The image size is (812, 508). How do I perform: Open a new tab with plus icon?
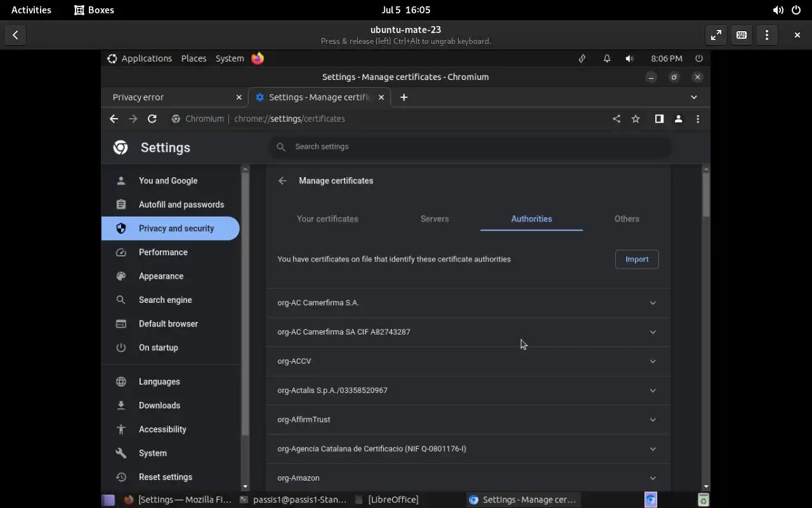pos(403,97)
